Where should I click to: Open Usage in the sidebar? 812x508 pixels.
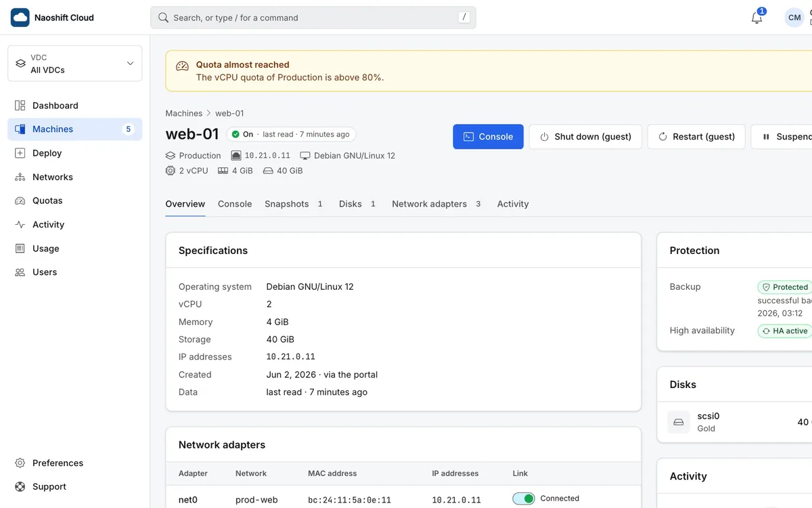point(74,249)
